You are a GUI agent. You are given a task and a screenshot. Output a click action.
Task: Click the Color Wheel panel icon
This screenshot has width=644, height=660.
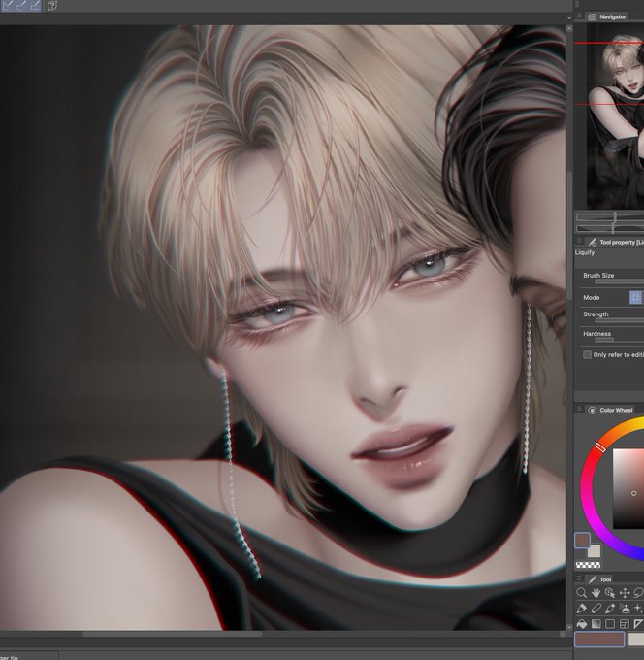pos(592,410)
